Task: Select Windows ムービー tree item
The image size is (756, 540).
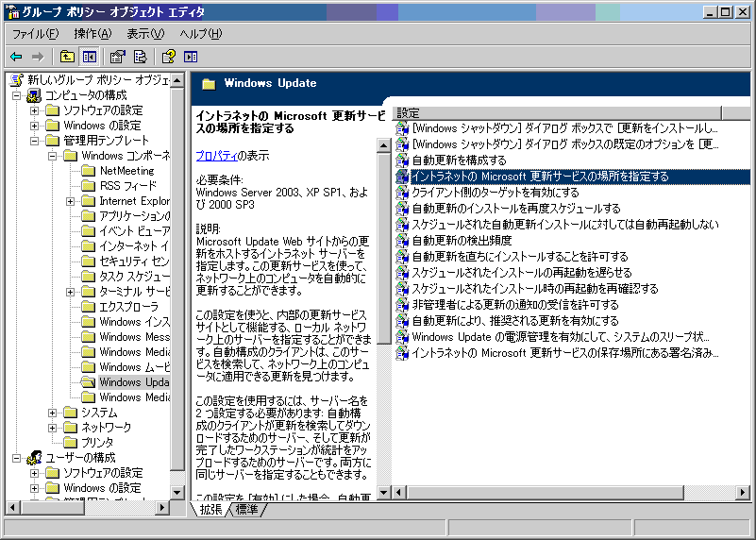Action: (x=135, y=367)
